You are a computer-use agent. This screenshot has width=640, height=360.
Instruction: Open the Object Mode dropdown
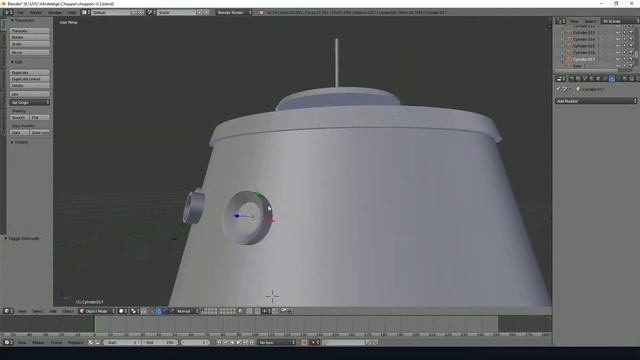97,311
